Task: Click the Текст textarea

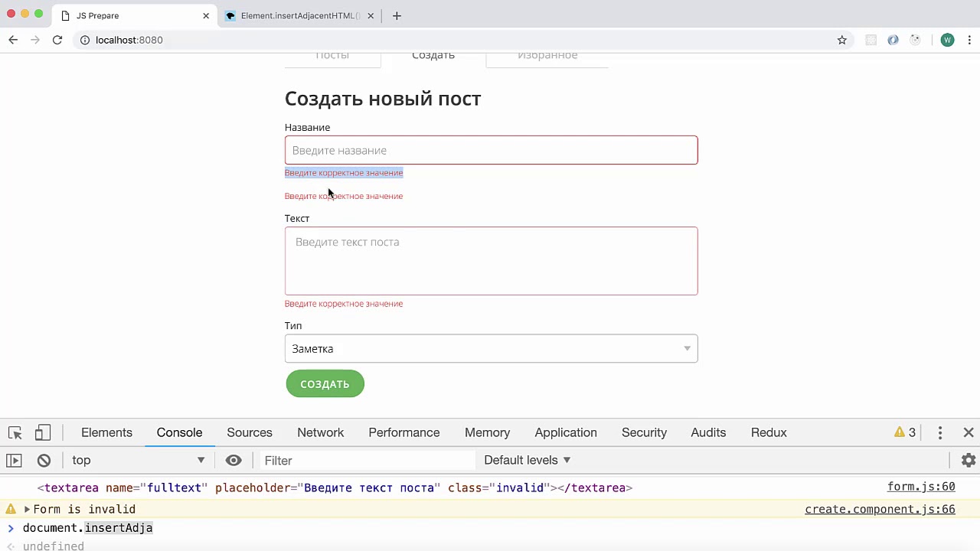Action: pos(491,261)
